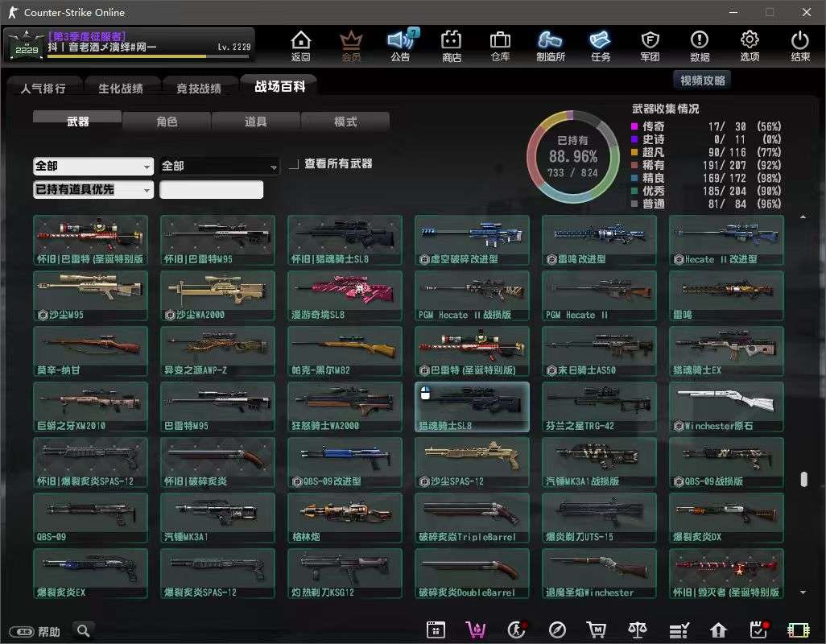
Task: Click the magnifying glass search icon
Action: (x=83, y=630)
